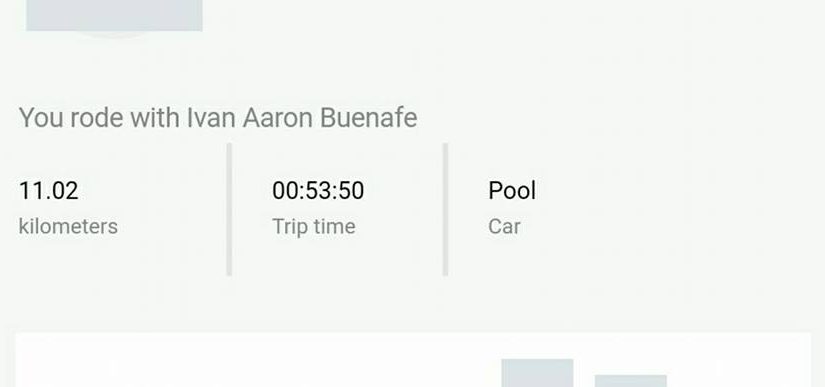This screenshot has width=825, height=387.
Task: Tap the shorter gray placeholder in bottom card
Action: [630, 381]
